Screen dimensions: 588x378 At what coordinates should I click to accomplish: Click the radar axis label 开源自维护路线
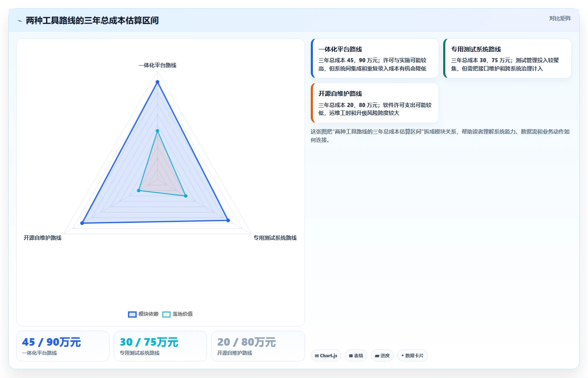(x=42, y=238)
